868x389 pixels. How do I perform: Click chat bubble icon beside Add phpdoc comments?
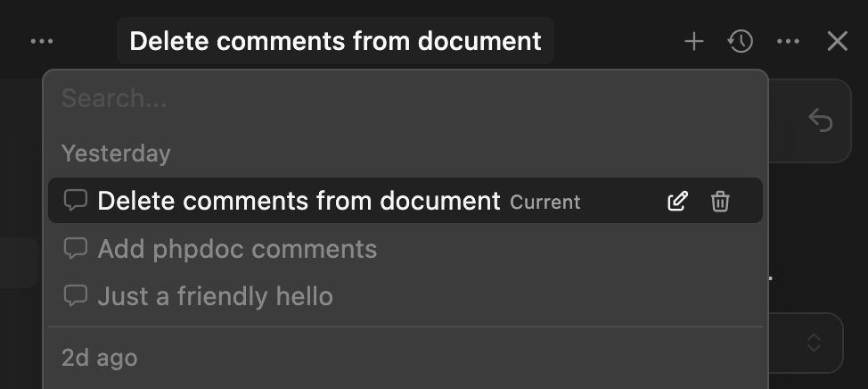pos(76,249)
